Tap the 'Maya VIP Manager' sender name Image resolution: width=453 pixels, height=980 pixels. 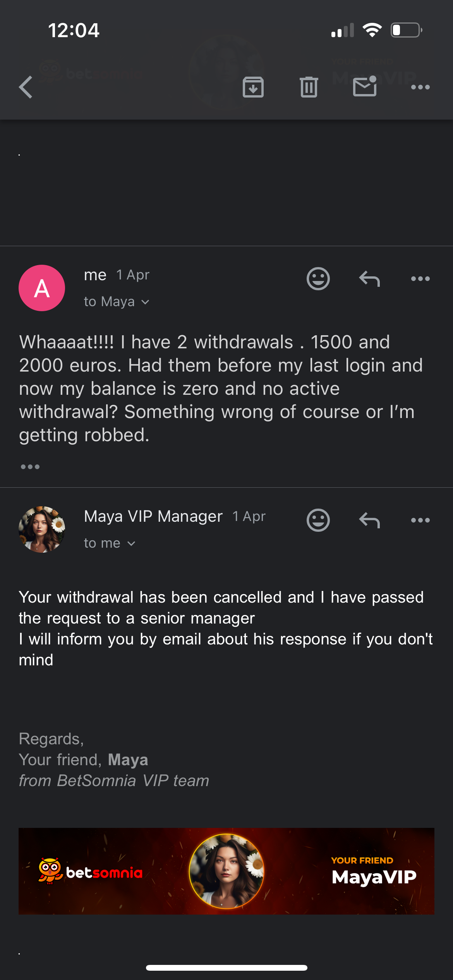coord(153,516)
